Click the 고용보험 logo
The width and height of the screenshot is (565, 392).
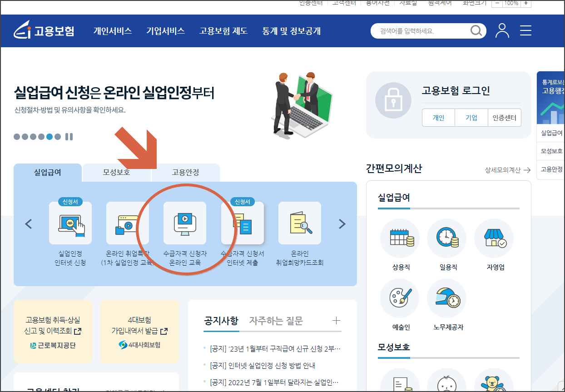[44, 30]
